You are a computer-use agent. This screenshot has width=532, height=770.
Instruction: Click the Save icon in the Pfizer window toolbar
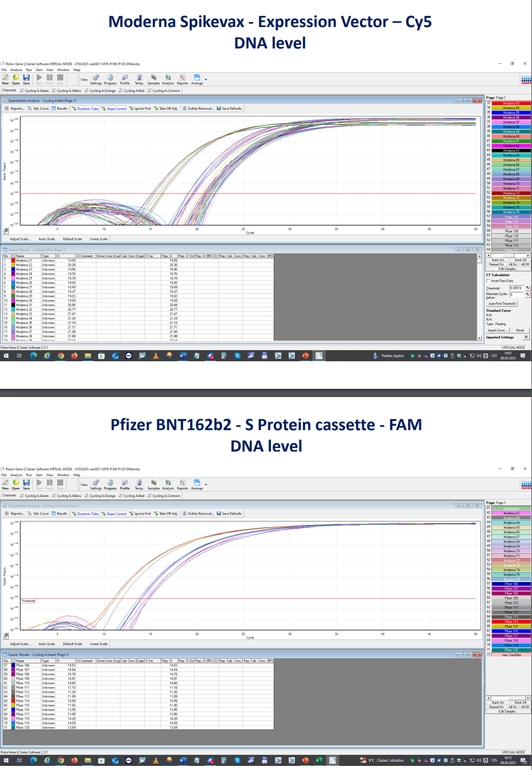[x=26, y=484]
